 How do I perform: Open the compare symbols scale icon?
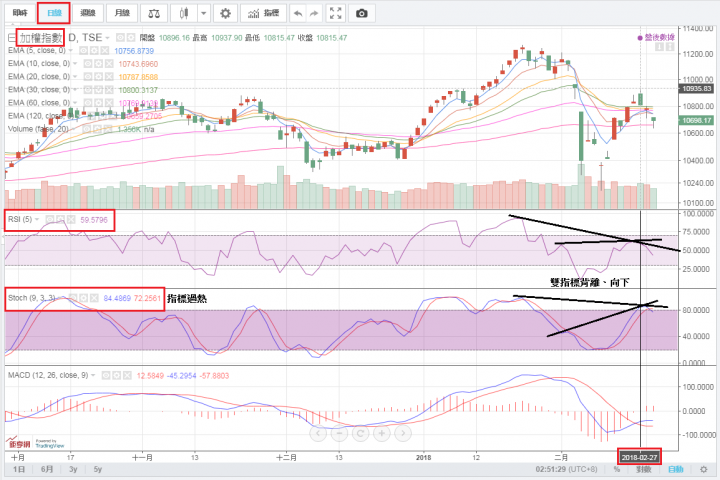(x=154, y=13)
